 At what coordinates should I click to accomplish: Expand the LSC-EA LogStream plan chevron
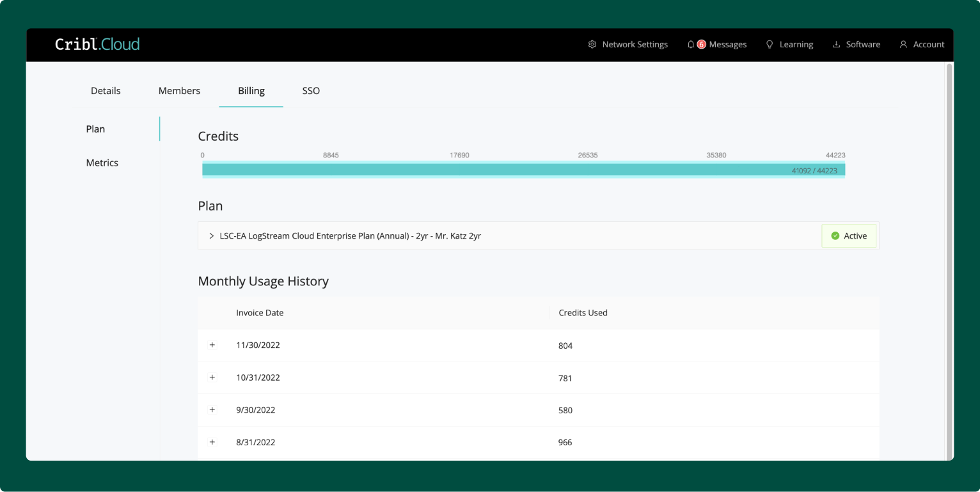(x=212, y=236)
